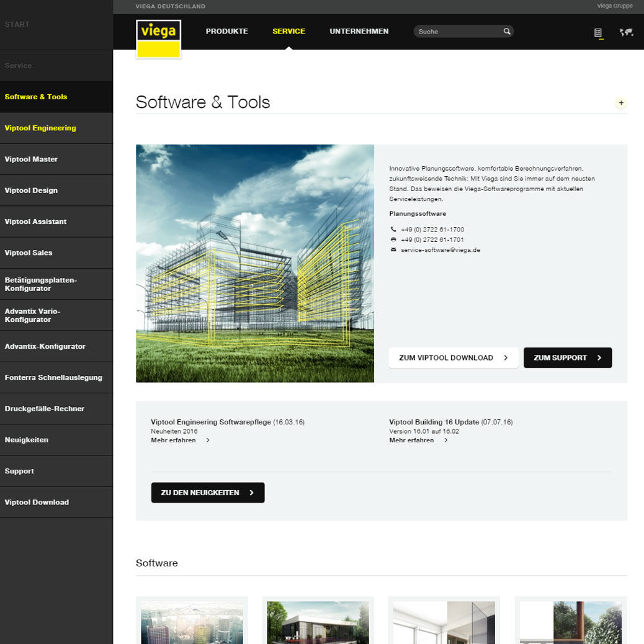
Task: Click fax number +49 (0) 2722 61-1701
Action: 432,240
